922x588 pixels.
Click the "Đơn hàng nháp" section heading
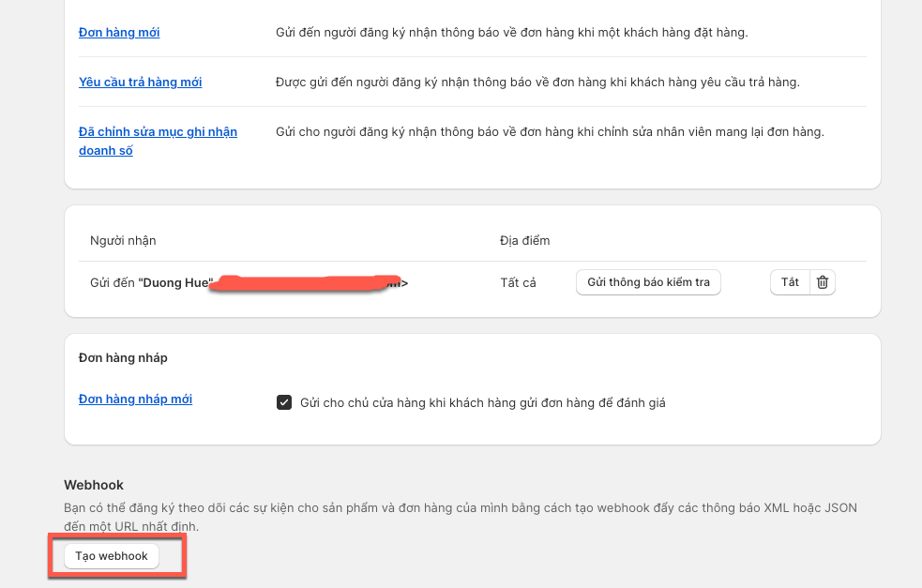123,357
